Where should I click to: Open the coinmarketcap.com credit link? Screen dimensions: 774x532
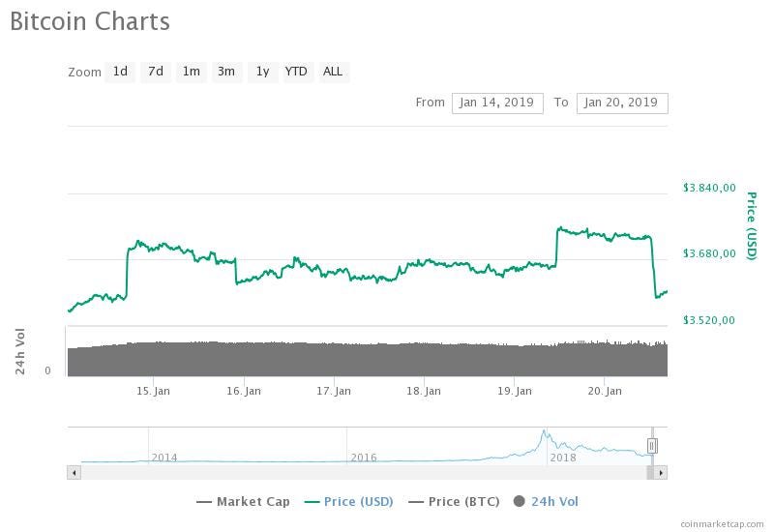[722, 524]
